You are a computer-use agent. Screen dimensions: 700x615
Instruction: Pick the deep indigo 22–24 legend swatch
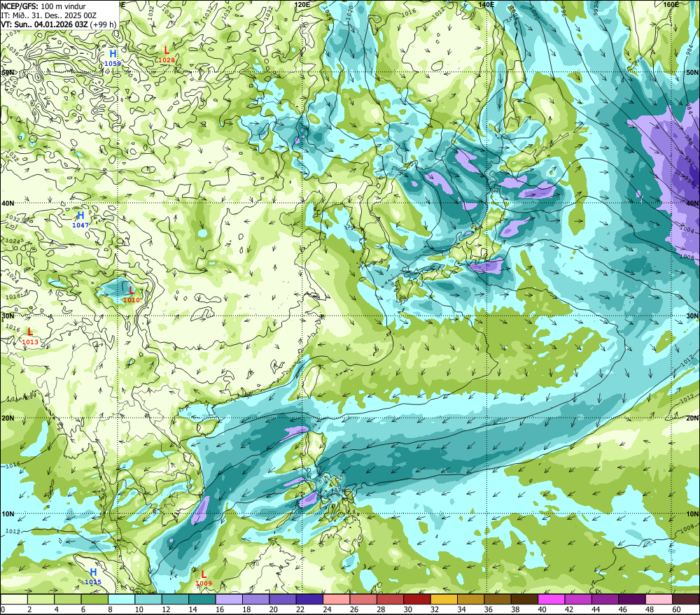(309, 599)
